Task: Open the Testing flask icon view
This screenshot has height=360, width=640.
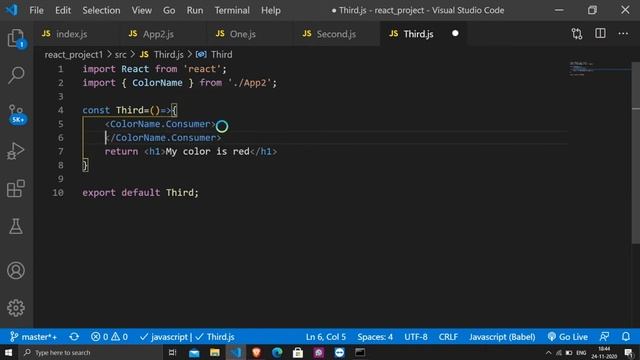Action: [x=16, y=226]
